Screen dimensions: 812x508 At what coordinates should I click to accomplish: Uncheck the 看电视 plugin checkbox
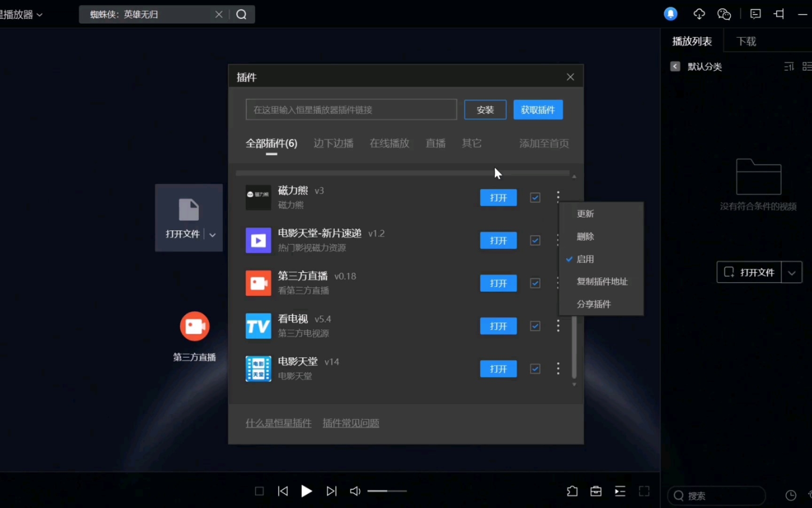point(535,326)
